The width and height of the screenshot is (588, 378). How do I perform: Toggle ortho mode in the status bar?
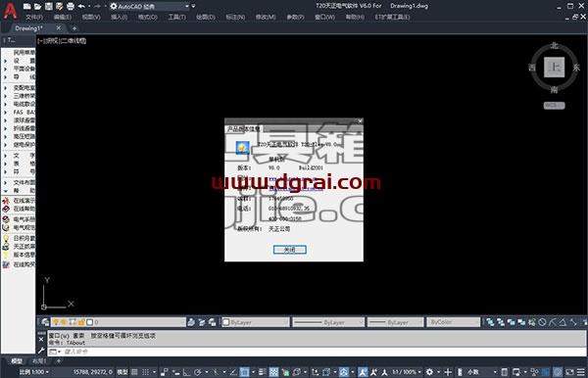pos(186,372)
